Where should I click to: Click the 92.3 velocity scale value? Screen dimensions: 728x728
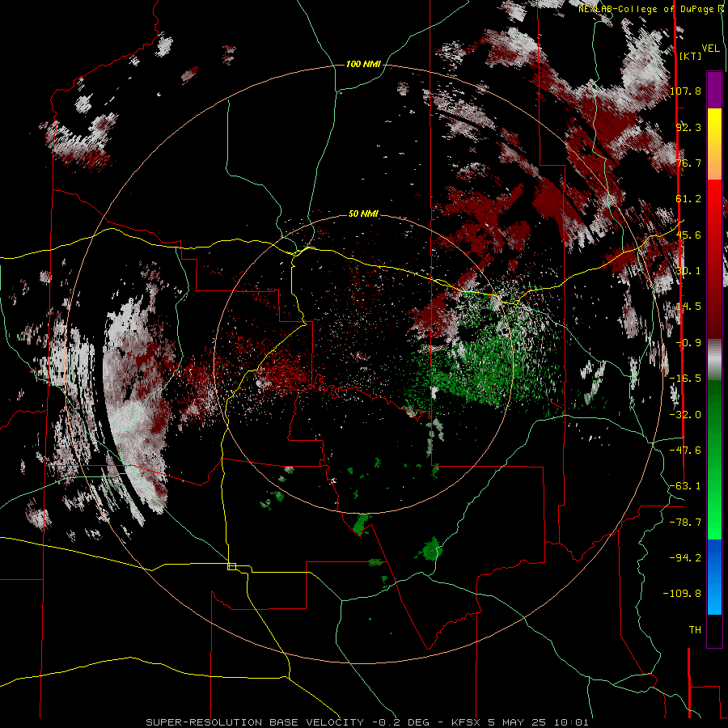(x=688, y=127)
